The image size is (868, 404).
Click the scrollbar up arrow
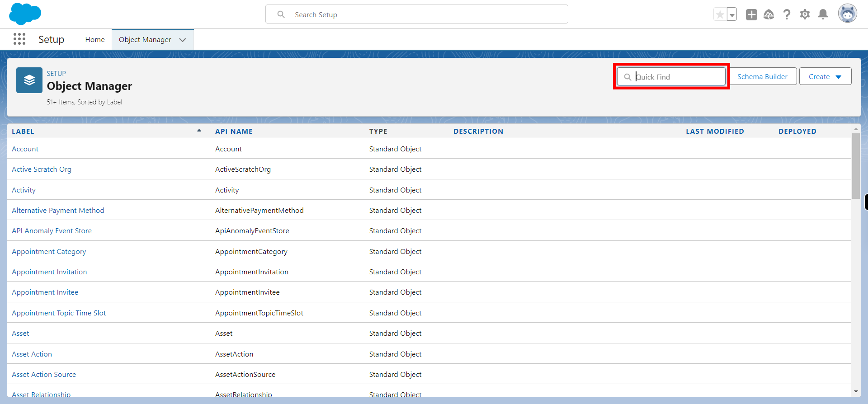[x=856, y=129]
